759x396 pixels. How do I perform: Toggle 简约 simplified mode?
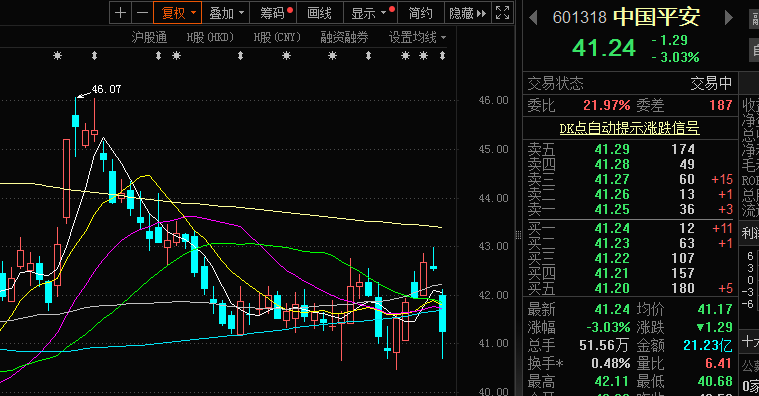point(421,13)
